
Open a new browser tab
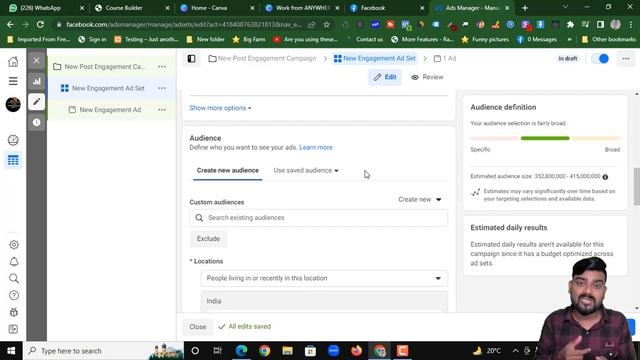pyautogui.click(x=525, y=8)
